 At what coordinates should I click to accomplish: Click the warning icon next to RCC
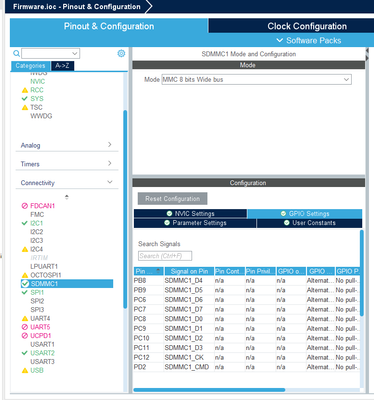[x=25, y=90]
